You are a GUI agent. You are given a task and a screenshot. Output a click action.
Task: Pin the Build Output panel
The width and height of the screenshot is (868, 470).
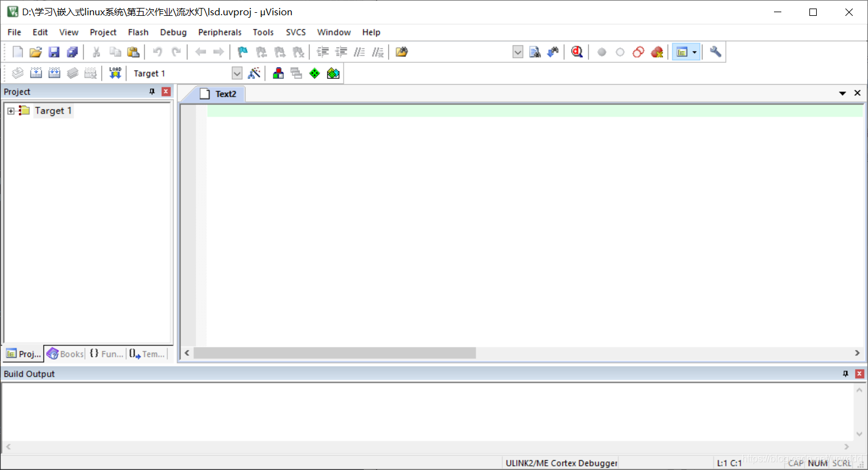click(x=845, y=374)
